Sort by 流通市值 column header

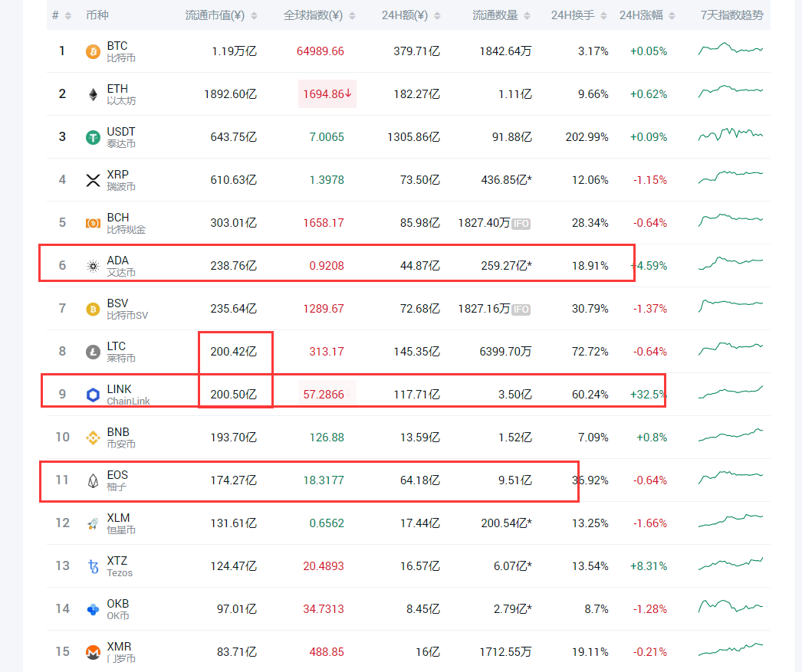pos(221,15)
